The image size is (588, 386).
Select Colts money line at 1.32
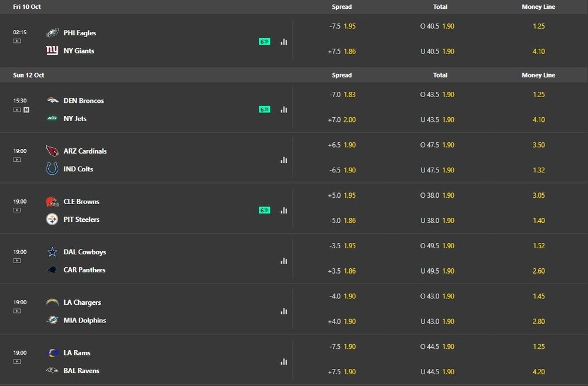click(538, 170)
